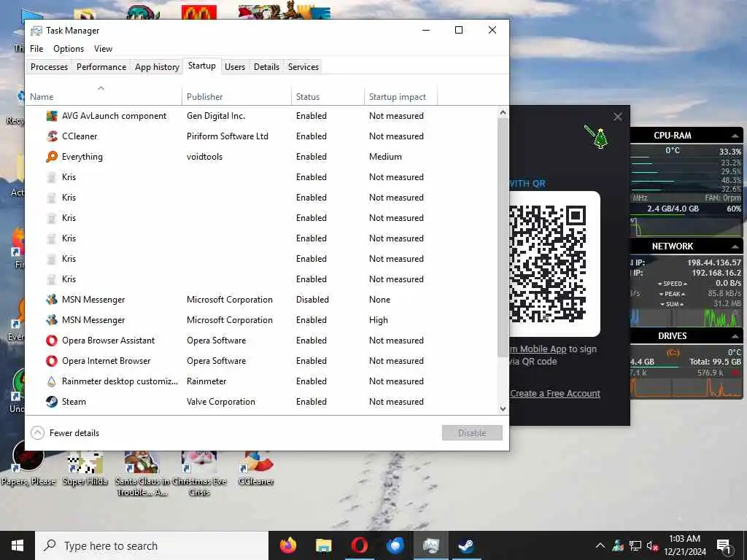The image size is (747, 560).
Task: Click the CCleaner startup entry icon
Action: point(52,136)
